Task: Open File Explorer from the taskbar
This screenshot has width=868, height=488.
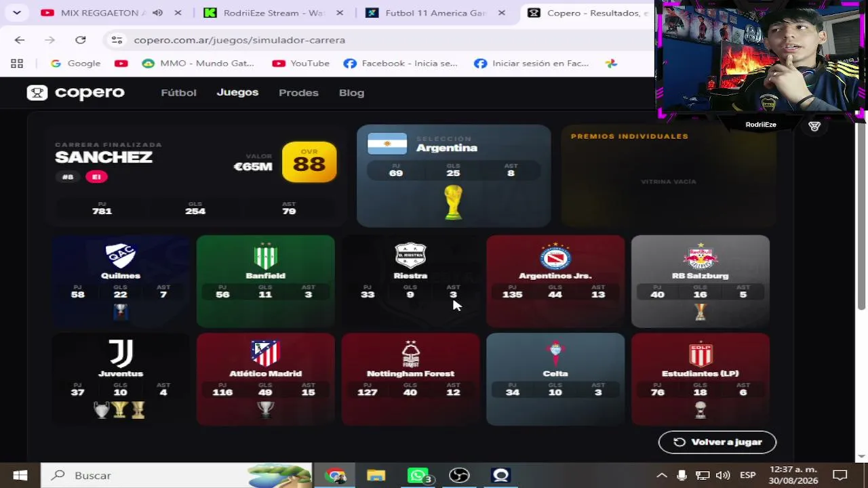Action: pos(376,475)
